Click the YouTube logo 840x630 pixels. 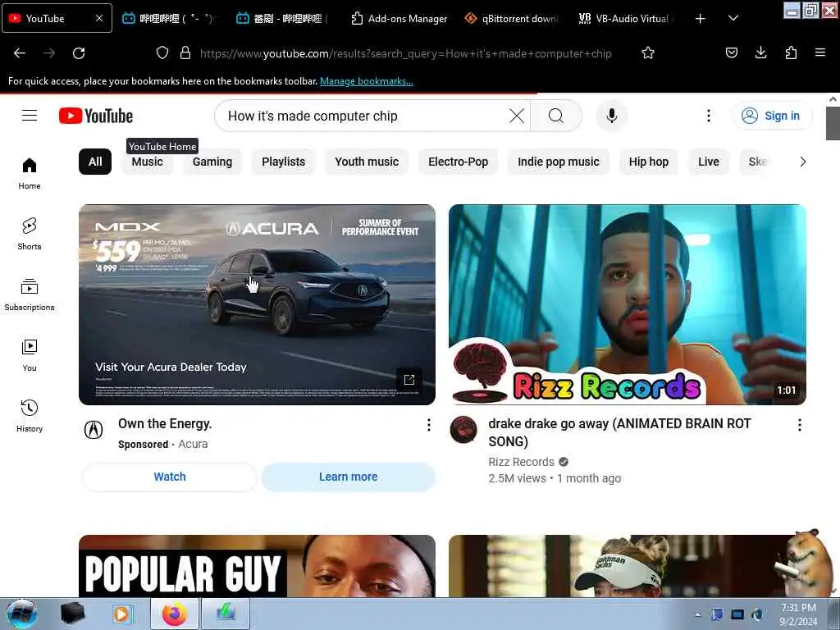[96, 116]
